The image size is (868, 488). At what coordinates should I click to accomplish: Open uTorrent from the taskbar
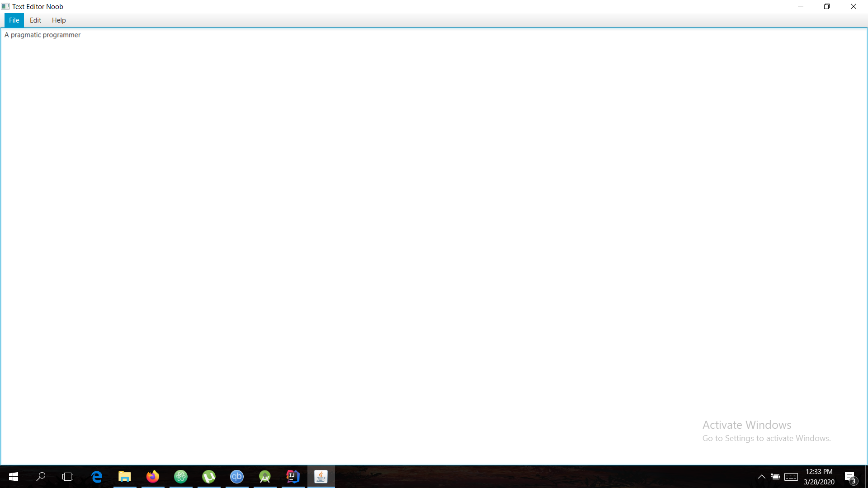(x=209, y=477)
